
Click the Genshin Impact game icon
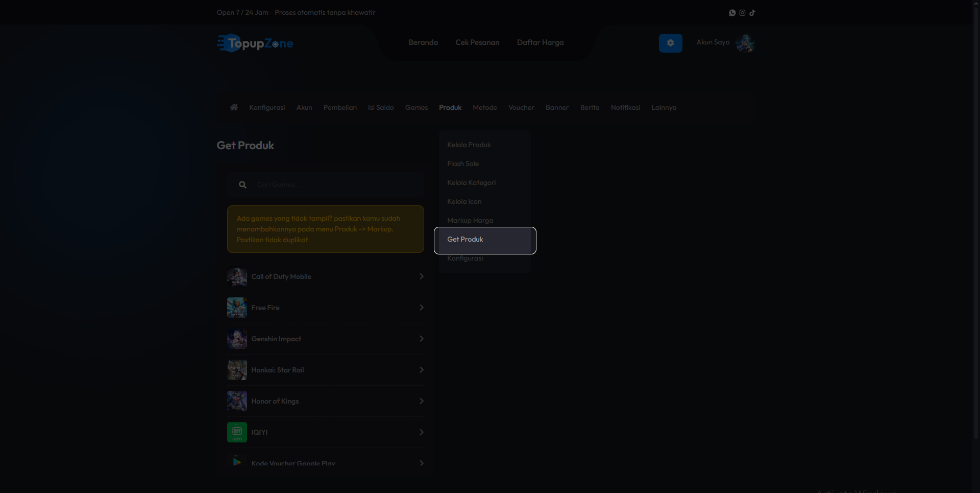[x=237, y=339]
